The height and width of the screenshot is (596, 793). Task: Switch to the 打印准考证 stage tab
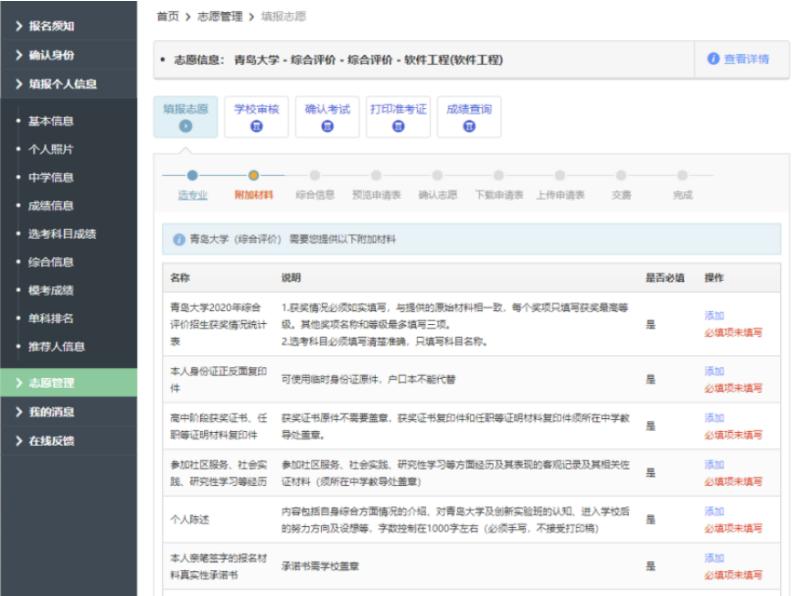(x=398, y=117)
